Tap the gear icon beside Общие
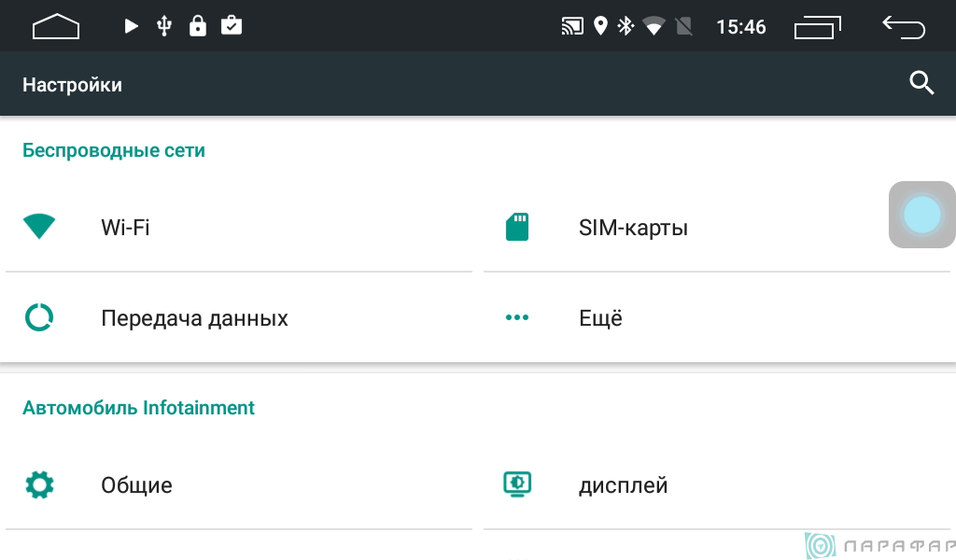 click(x=39, y=485)
